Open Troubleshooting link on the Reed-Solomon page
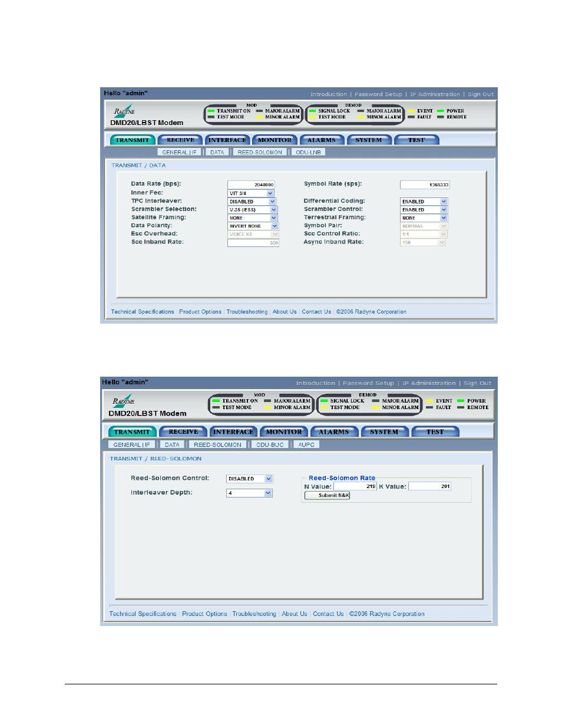 [x=254, y=614]
